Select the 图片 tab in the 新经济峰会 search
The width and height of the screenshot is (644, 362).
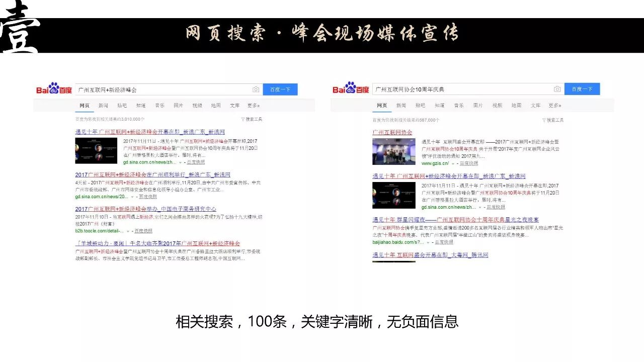tap(179, 106)
